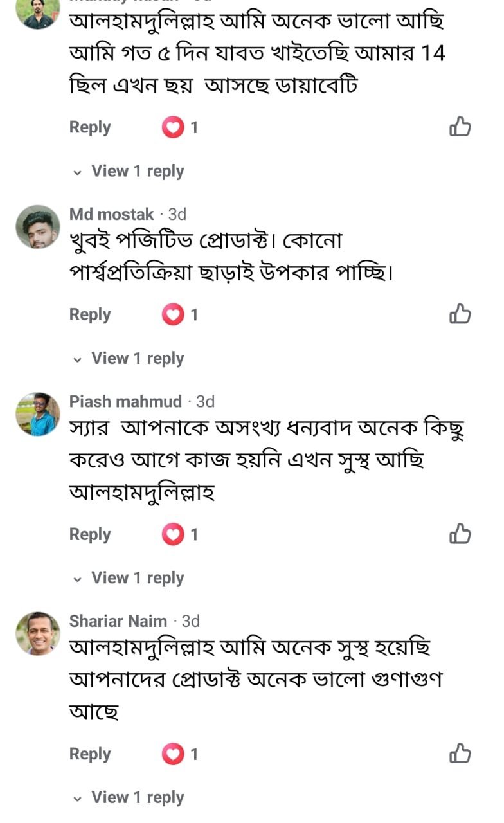Open Shariar Naim's profile picture
This screenshot has width=504, height=823.
(38, 634)
